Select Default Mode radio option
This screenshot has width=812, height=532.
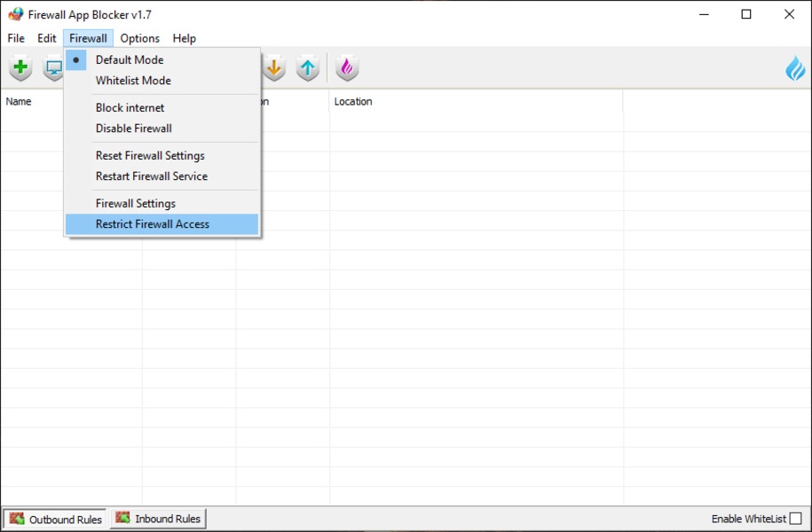click(x=130, y=60)
